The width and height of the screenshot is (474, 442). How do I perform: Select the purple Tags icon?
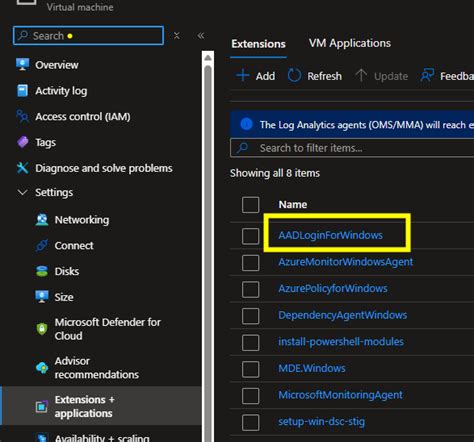(x=22, y=142)
